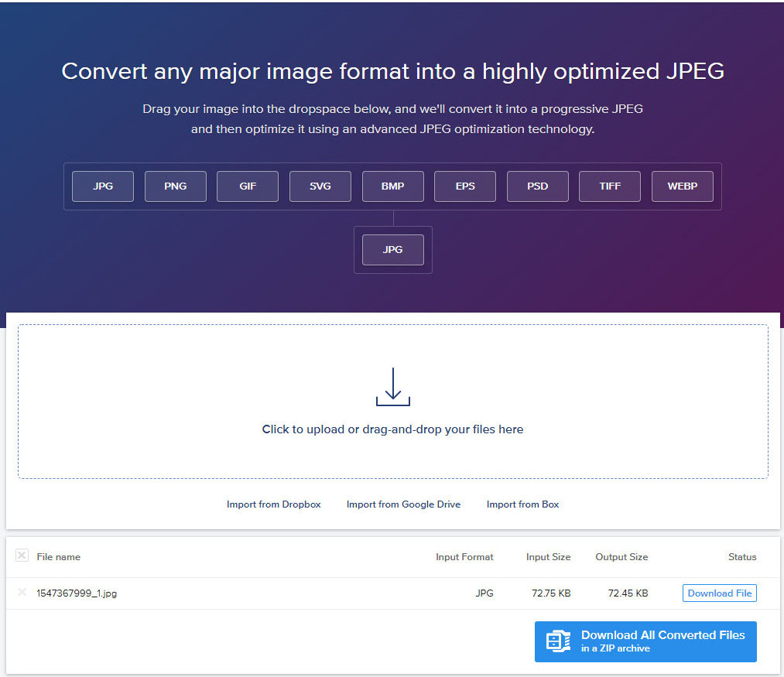Viewport: 784px width, 677px height.
Task: Click the upload arrow icon in dropspace
Action: (x=393, y=387)
